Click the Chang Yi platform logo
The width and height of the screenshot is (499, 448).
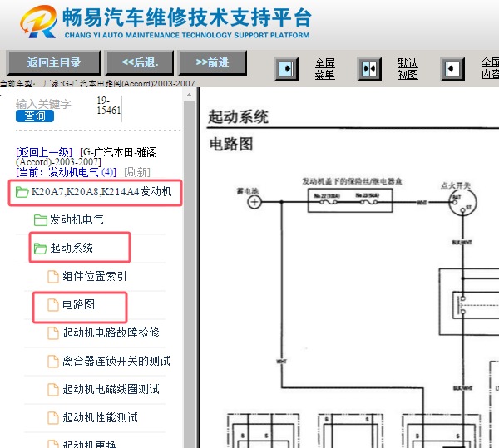39,22
